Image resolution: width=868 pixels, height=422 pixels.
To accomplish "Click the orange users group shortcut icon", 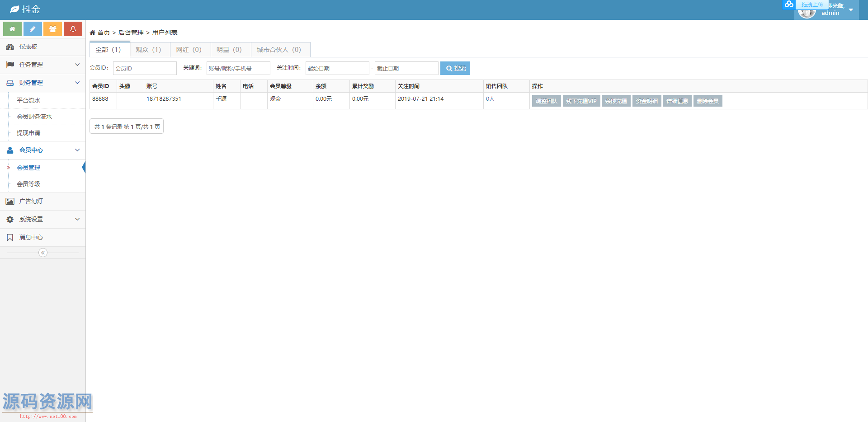I will [x=53, y=29].
